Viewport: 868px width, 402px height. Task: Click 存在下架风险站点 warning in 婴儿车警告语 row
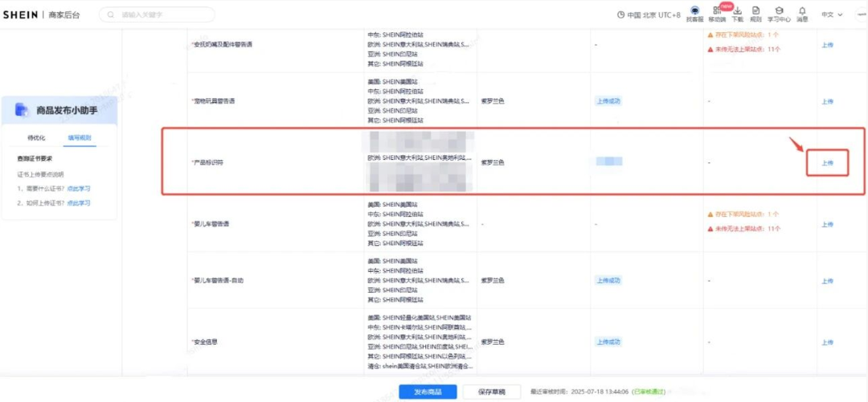(747, 215)
